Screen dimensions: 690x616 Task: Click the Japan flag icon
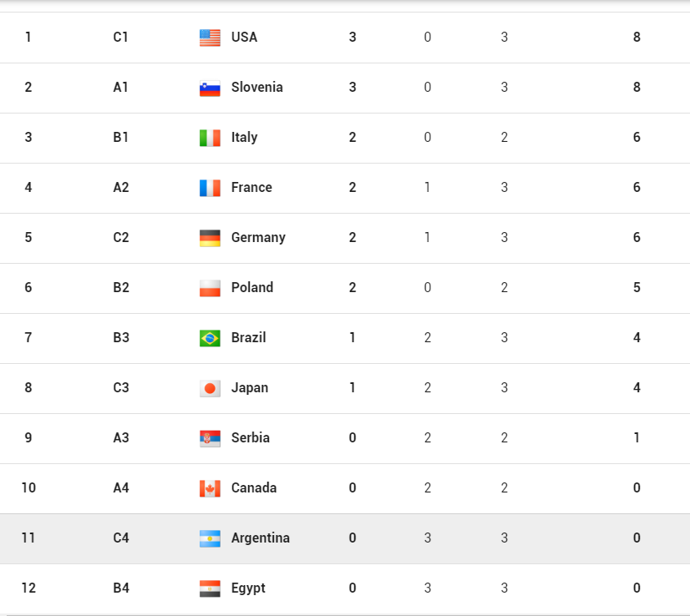(210, 388)
